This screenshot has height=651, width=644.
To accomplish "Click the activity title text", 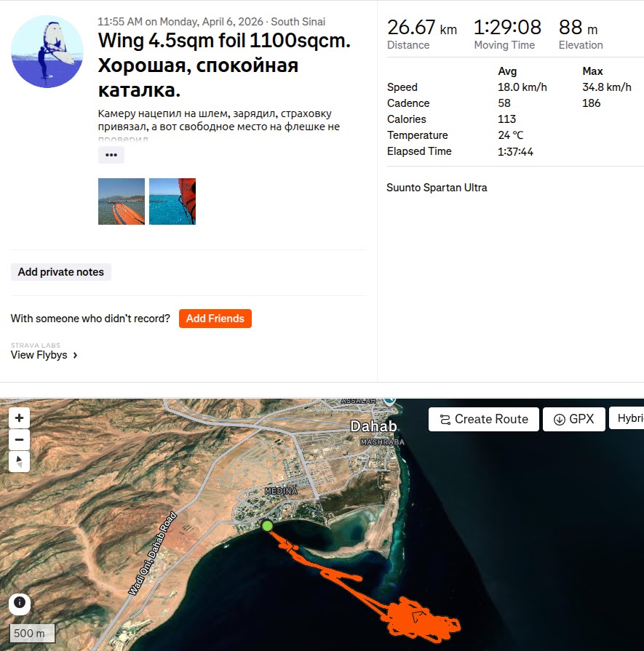I will (x=224, y=65).
